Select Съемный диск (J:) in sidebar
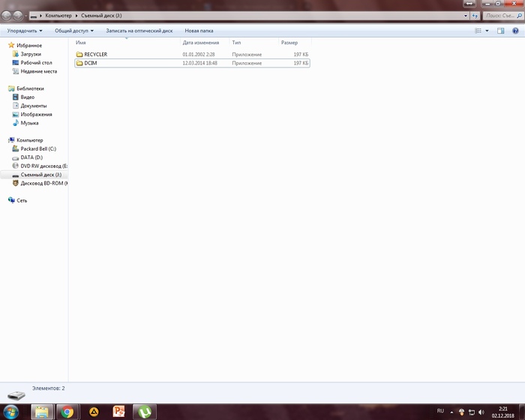 coord(40,175)
